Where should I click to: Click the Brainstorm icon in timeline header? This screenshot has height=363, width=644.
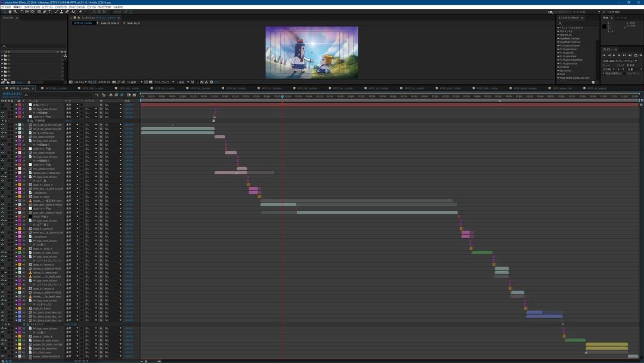(x=129, y=95)
